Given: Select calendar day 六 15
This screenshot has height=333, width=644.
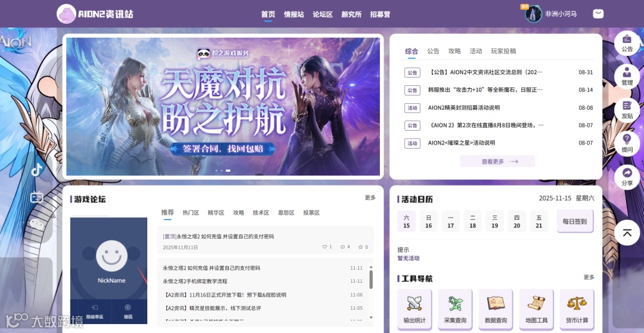Looking at the screenshot, I should pyautogui.click(x=407, y=221).
